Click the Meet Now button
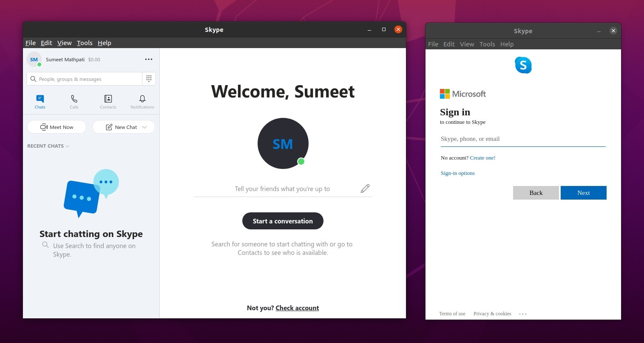The width and height of the screenshot is (644, 343). click(57, 127)
